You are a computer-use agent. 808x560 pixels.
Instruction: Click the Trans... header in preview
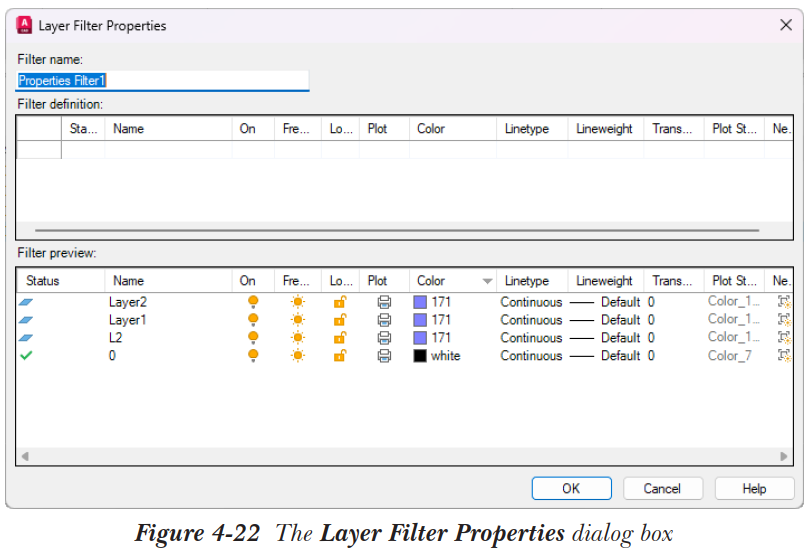672,281
